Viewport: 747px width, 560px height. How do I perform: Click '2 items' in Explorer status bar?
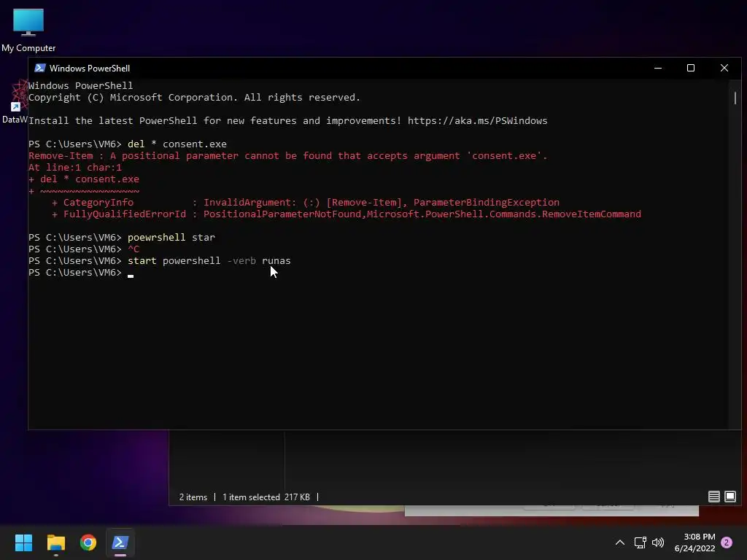193,497
